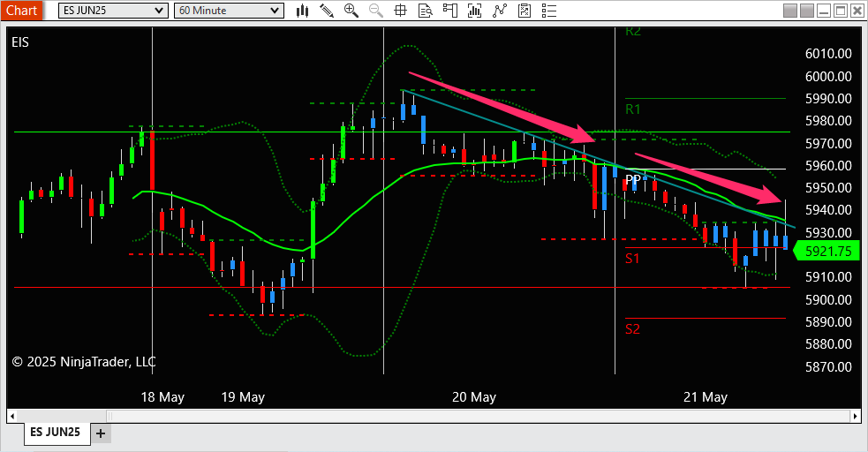Screen dimensions: 868x452
Task: Click the 5900.00 price axis label
Action: coord(828,299)
